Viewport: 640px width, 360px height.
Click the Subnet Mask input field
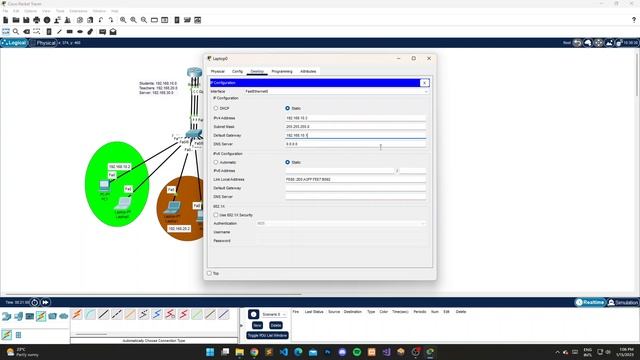tap(355, 127)
